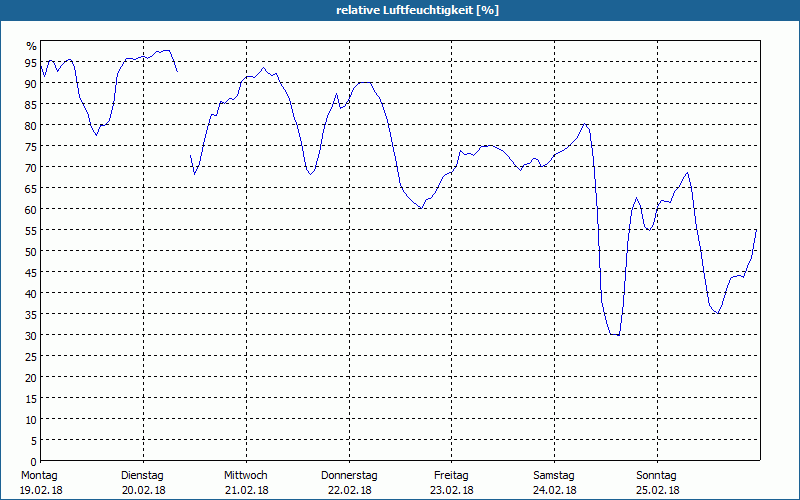Select the y-axis value 5
The width and height of the screenshot is (800, 500).
[x=34, y=441]
